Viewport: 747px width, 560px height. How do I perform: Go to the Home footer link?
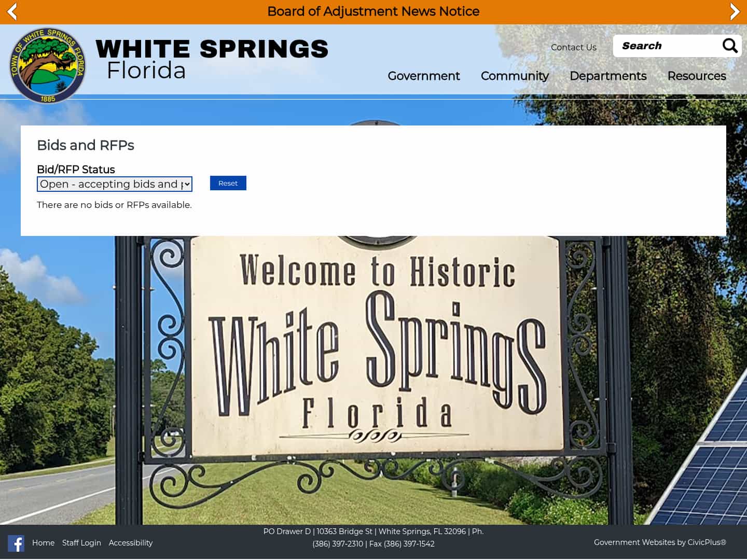[x=43, y=543]
